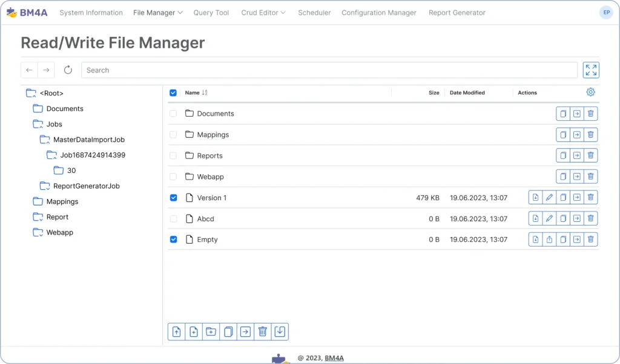The width and height of the screenshot is (620, 364).
Task: Open the EP user avatar menu
Action: click(606, 12)
